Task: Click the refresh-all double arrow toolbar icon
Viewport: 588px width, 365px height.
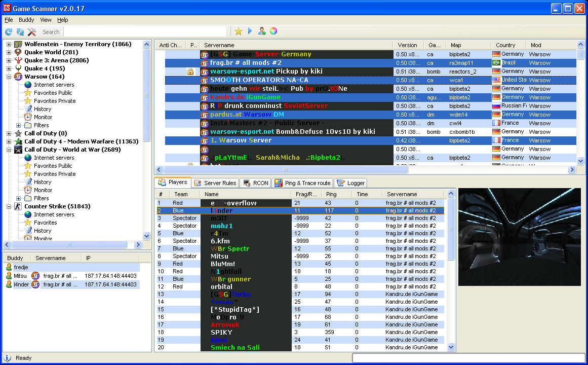Action: [20, 32]
